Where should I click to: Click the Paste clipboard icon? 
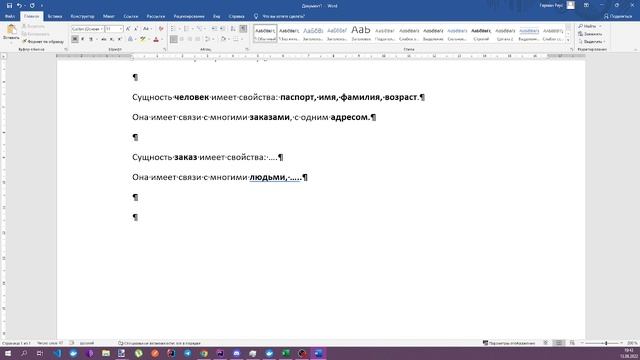coord(11,29)
